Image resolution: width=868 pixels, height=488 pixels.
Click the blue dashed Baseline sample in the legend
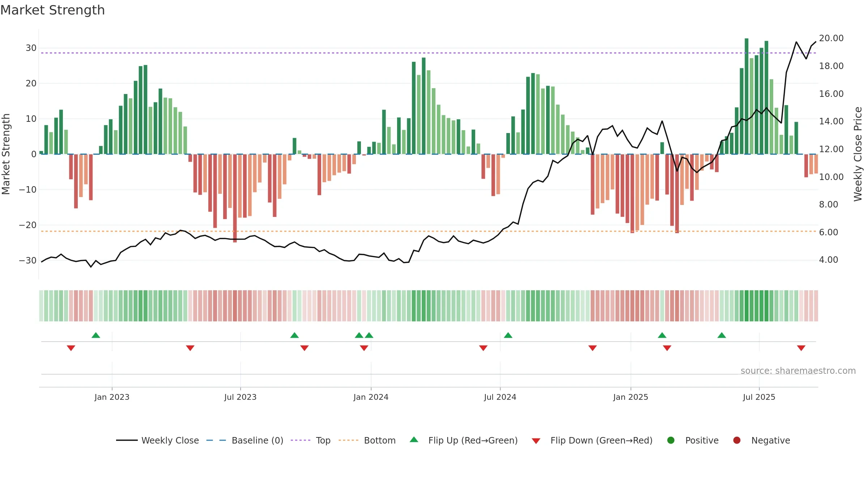(x=216, y=440)
